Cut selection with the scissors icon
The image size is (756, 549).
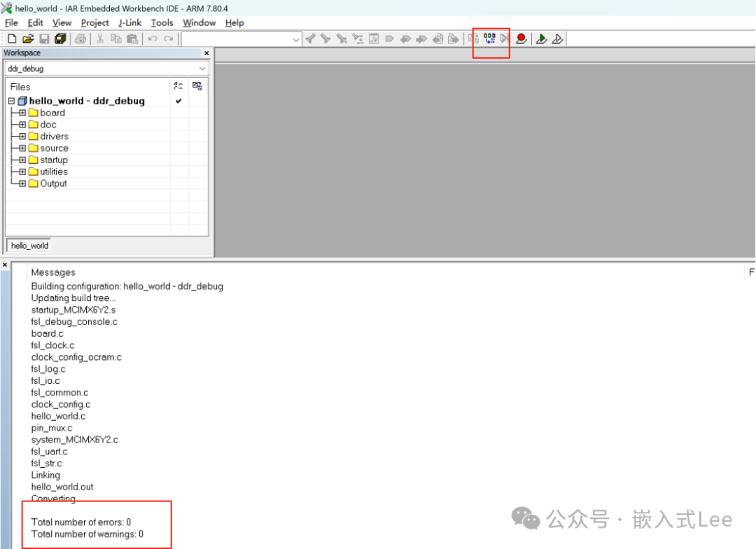pyautogui.click(x=100, y=39)
